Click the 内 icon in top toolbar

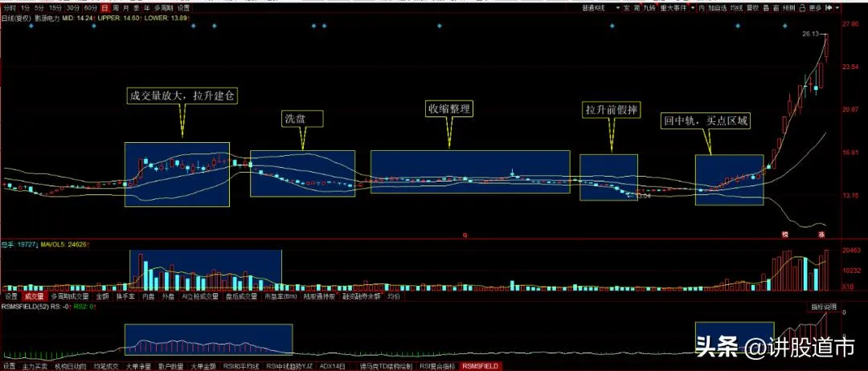coord(702,8)
